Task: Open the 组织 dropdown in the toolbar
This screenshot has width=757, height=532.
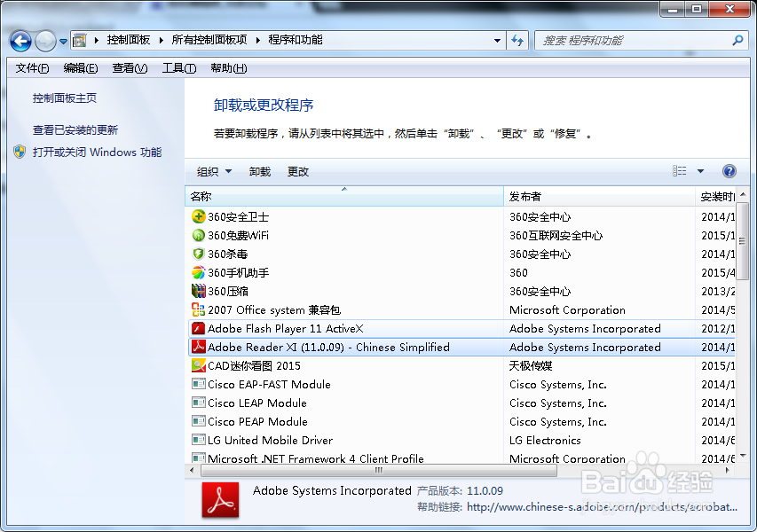Action: [214, 172]
